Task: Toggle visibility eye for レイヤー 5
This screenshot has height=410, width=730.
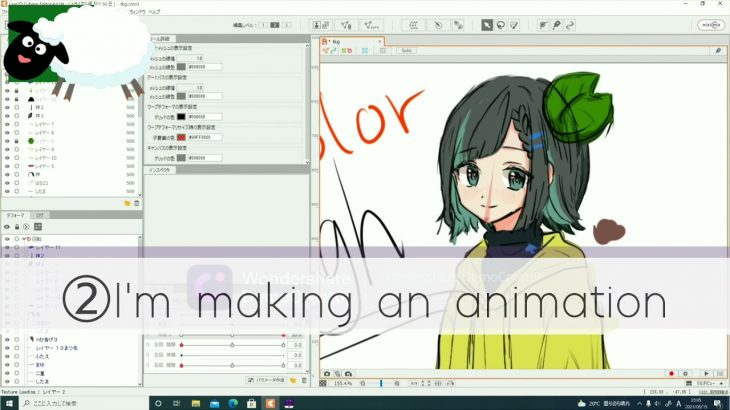Action: click(x=7, y=166)
